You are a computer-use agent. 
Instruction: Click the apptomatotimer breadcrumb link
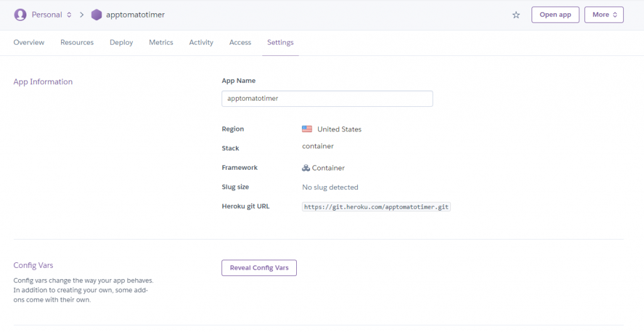pyautogui.click(x=136, y=14)
